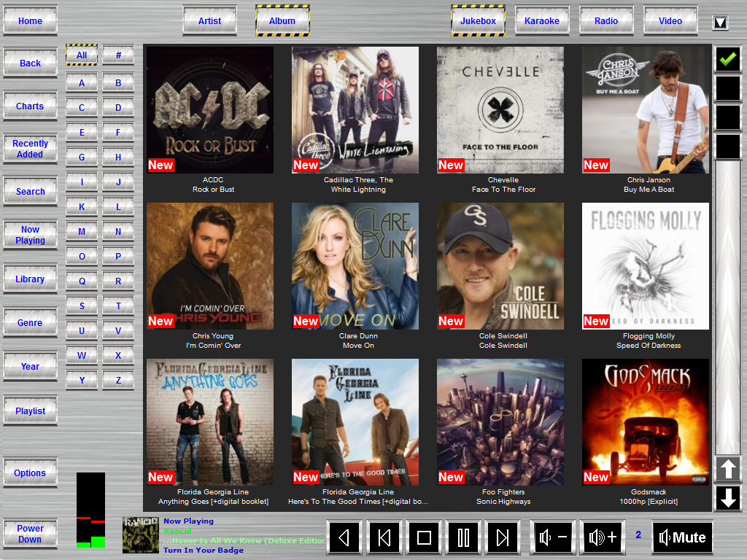
Task: Toggle the Mute button
Action: (x=682, y=538)
